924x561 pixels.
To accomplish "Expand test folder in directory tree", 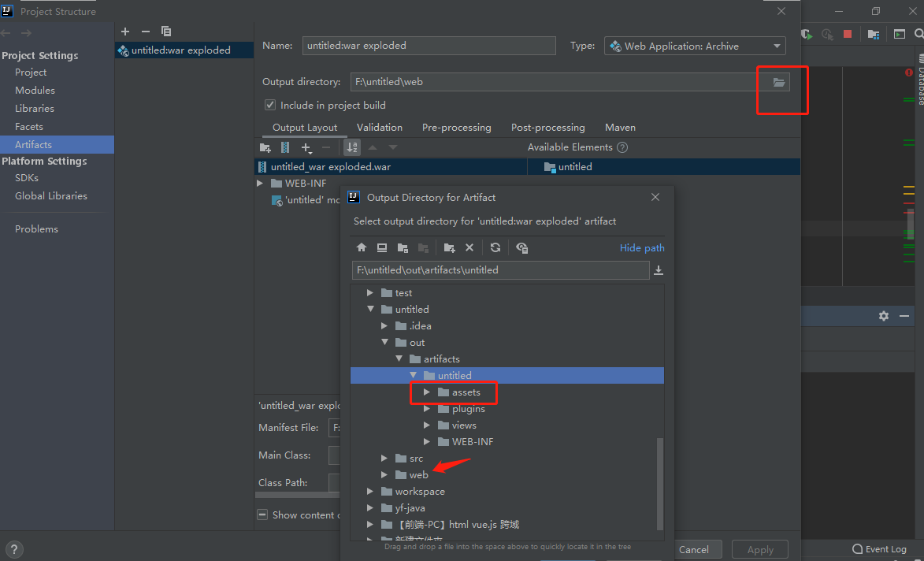I will click(370, 293).
